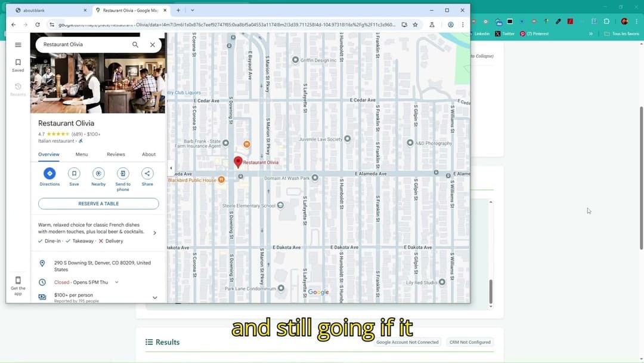Viewport: 644px width, 363px height.
Task: Click the Results section heading
Action: (162, 342)
